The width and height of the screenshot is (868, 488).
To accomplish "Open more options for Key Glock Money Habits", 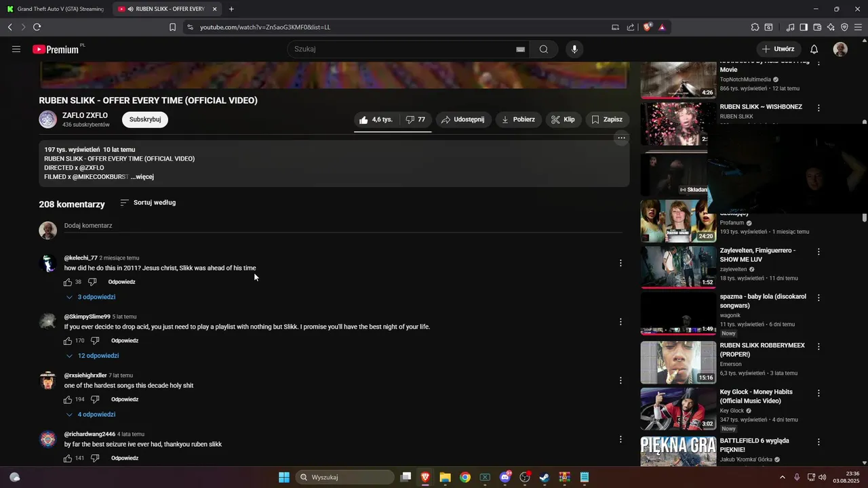I will point(818,393).
